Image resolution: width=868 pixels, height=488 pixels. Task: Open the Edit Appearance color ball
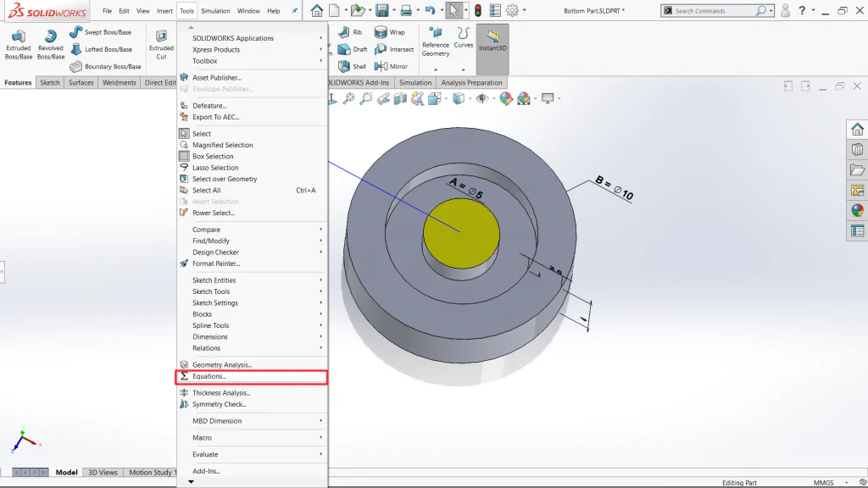pos(506,98)
